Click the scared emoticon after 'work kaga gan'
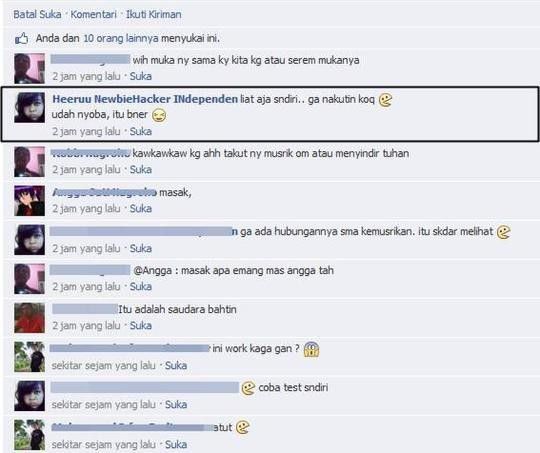 pyautogui.click(x=311, y=350)
